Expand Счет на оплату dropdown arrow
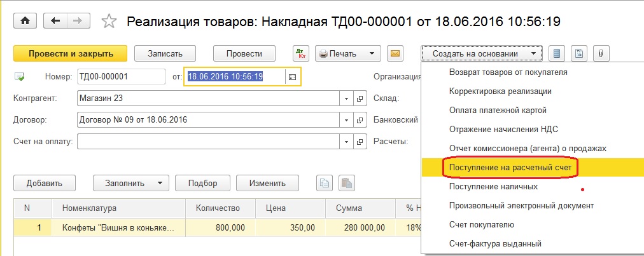 point(346,142)
